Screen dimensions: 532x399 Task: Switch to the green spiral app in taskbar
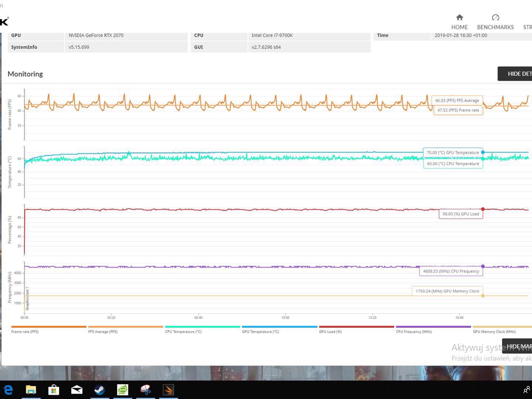pyautogui.click(x=123, y=390)
